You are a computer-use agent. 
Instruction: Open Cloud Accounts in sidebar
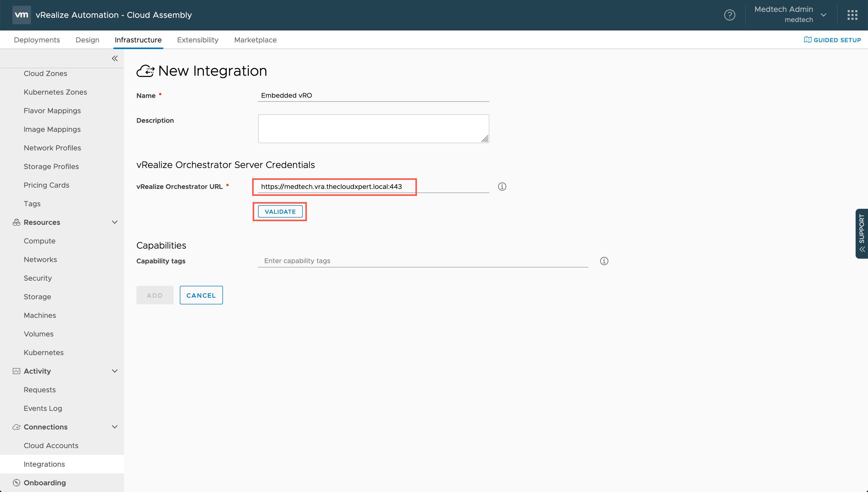51,445
